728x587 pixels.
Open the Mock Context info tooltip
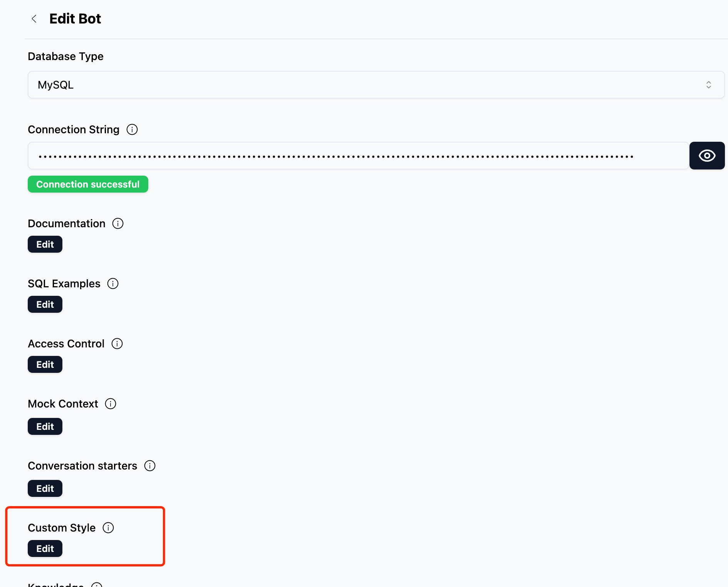pyautogui.click(x=111, y=404)
